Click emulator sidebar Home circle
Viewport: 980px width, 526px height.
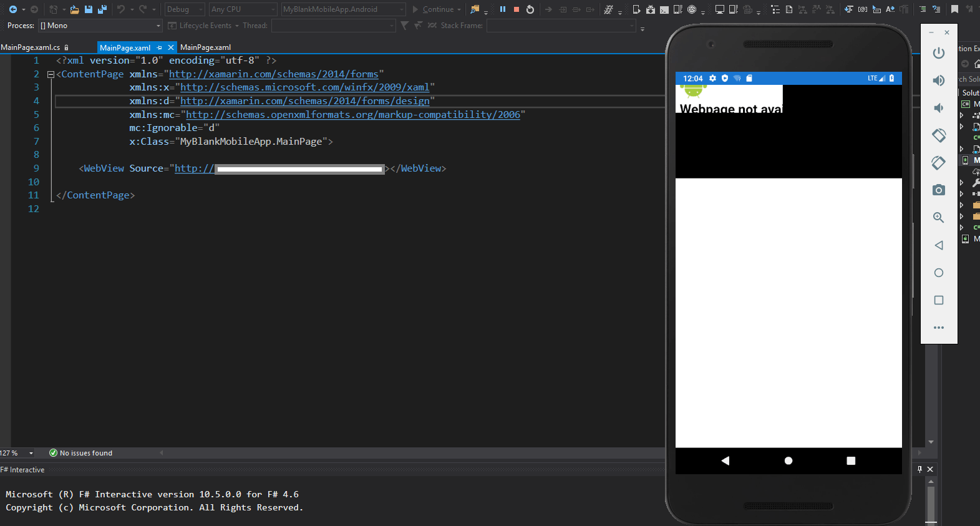[938, 273]
